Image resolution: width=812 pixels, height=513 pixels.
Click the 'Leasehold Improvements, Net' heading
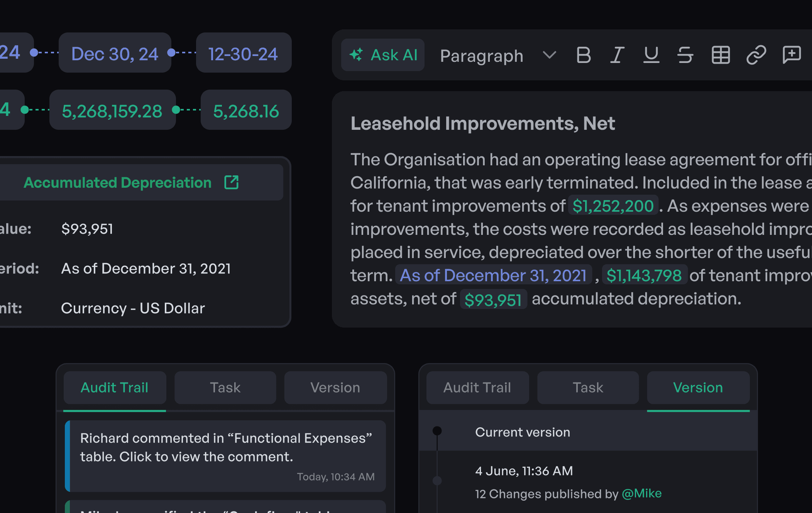(483, 124)
